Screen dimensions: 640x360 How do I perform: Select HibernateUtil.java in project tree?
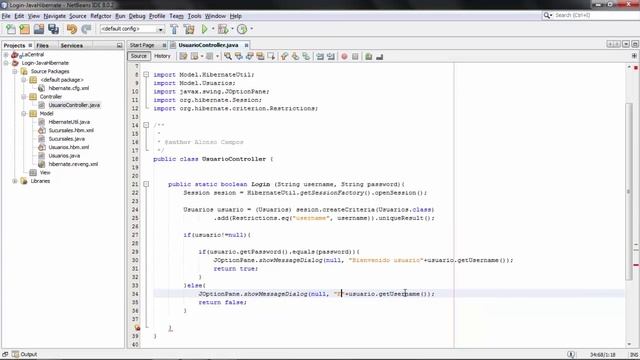(69, 122)
